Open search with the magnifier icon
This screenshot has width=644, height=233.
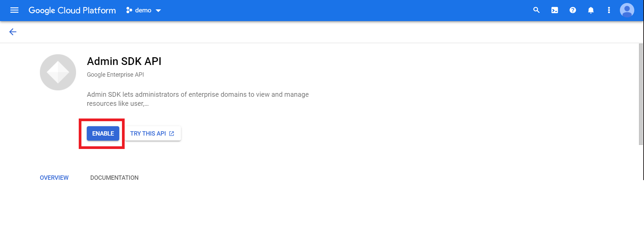[536, 10]
